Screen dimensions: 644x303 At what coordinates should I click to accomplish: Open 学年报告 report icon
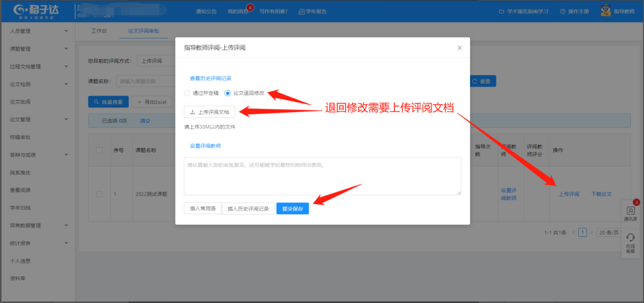302,12
